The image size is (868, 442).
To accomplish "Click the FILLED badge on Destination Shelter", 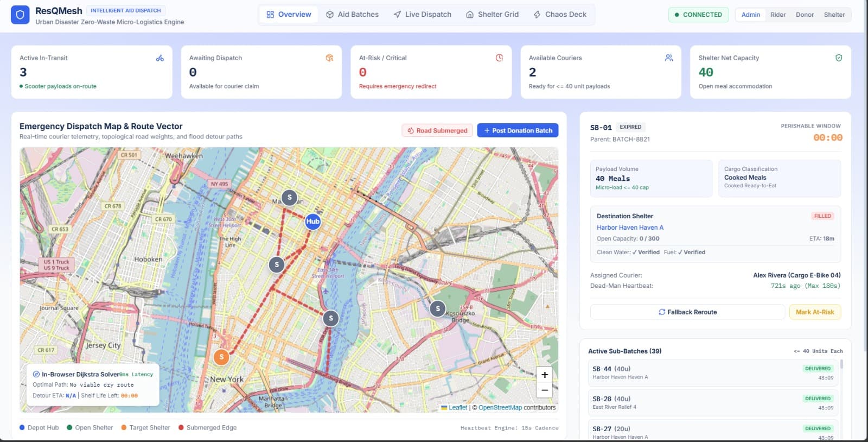I will click(x=822, y=216).
